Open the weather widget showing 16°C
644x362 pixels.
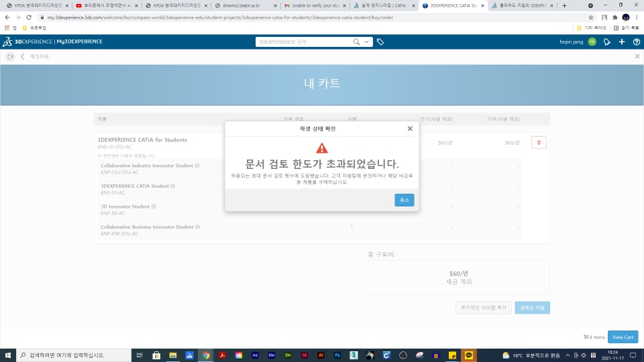531,355
